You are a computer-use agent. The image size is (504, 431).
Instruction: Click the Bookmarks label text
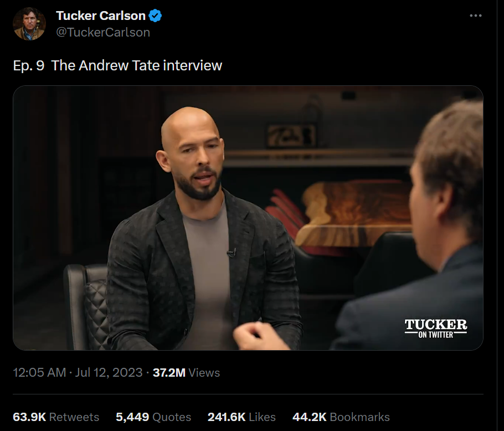359,417
